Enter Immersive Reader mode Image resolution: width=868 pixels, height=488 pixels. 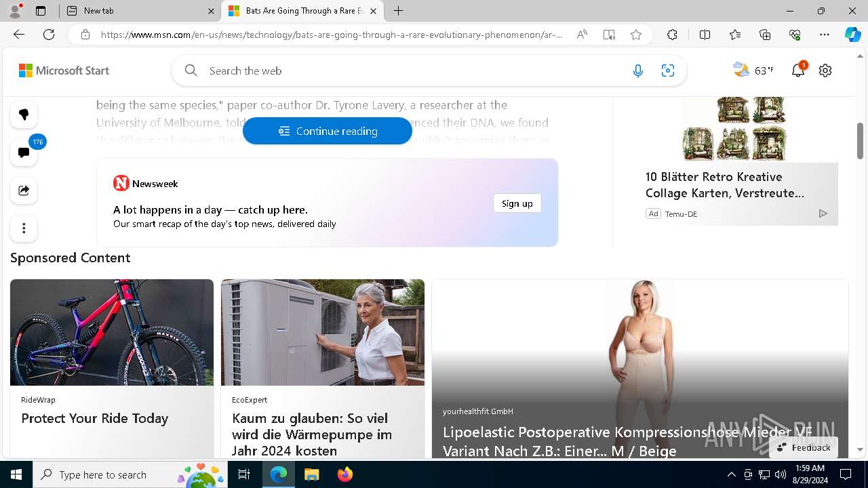[x=609, y=35]
